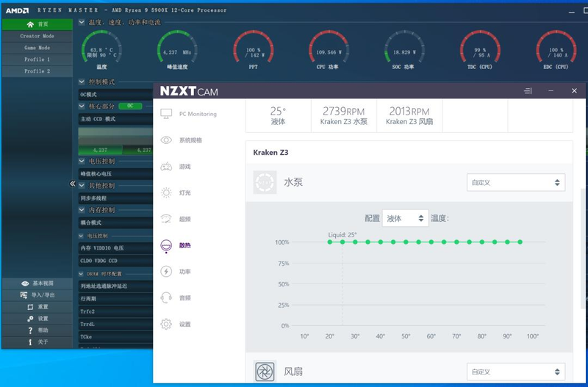
Task: Select the 灯光 lighting icon
Action: coord(166,192)
